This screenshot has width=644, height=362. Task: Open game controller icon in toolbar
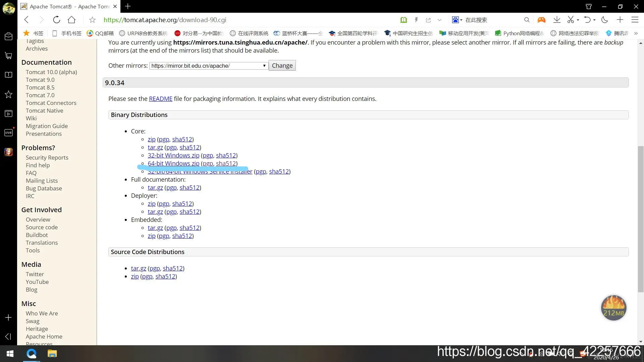541,20
